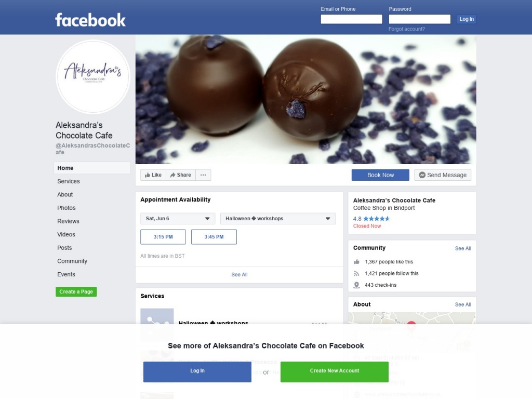Viewport: 532px width, 399px height.
Task: Click the Like thumbs-up button
Action: tap(153, 175)
